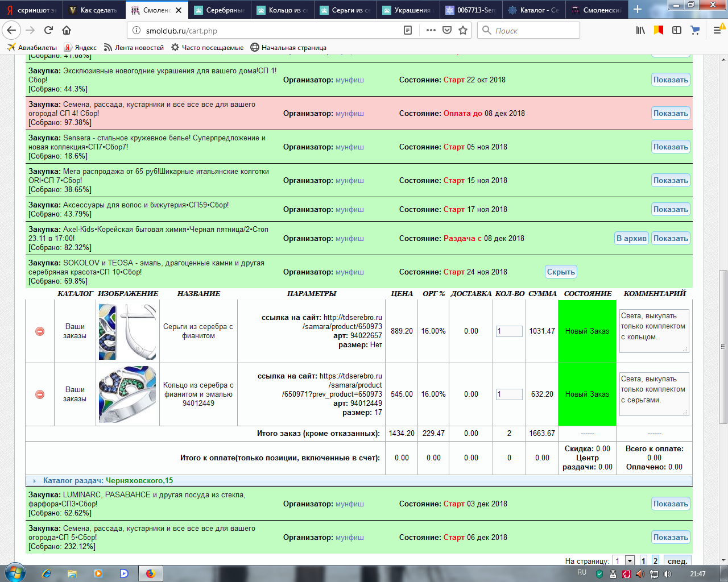Reload the current page
The height and width of the screenshot is (582, 728).
48,30
